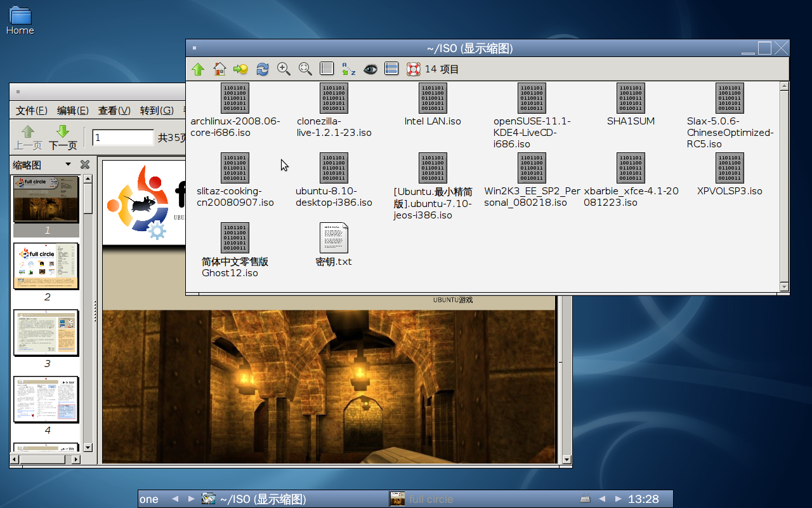
Task: Click the zoom-fit magnifier icon
Action: click(x=305, y=69)
